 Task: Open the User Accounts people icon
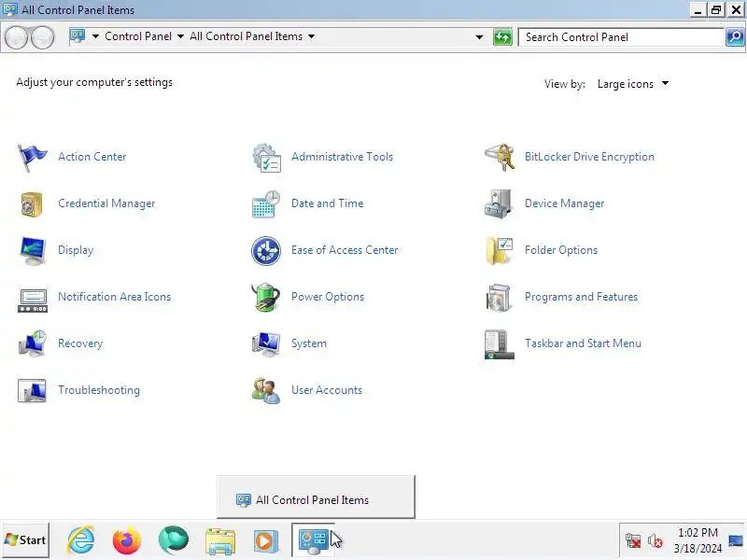click(266, 390)
